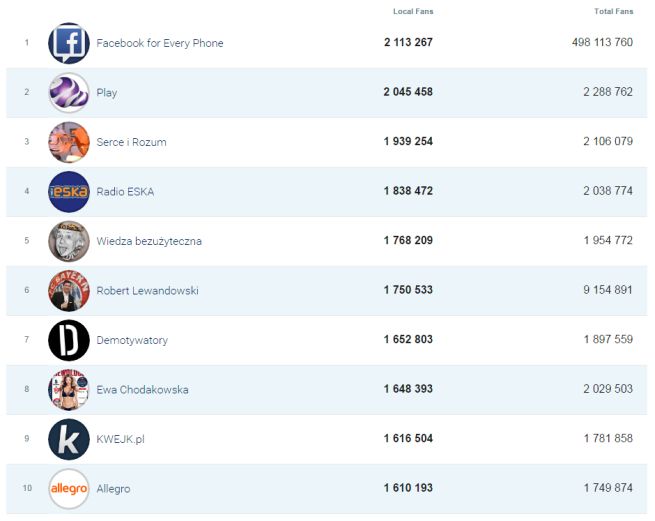Select the Radio ESKA logo icon

(x=69, y=191)
